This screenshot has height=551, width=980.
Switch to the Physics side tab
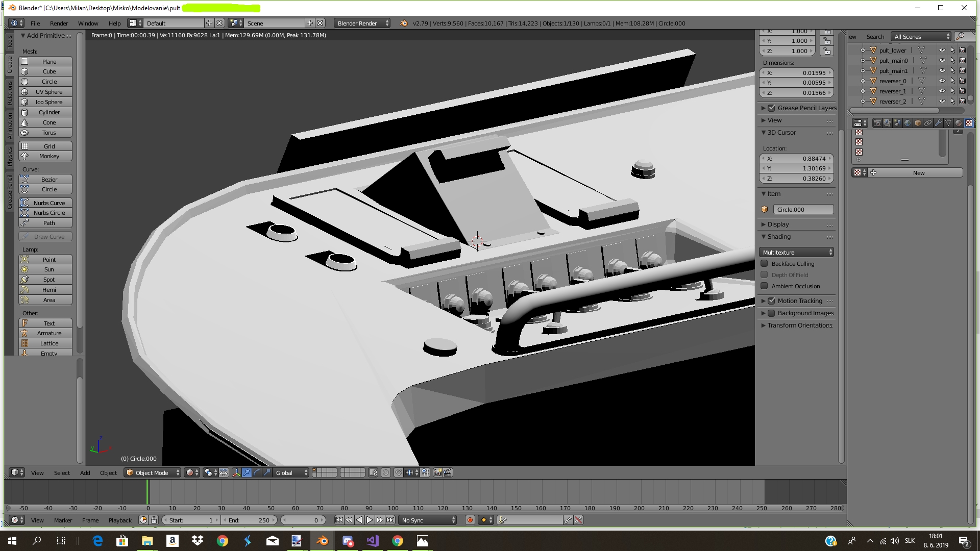9,156
